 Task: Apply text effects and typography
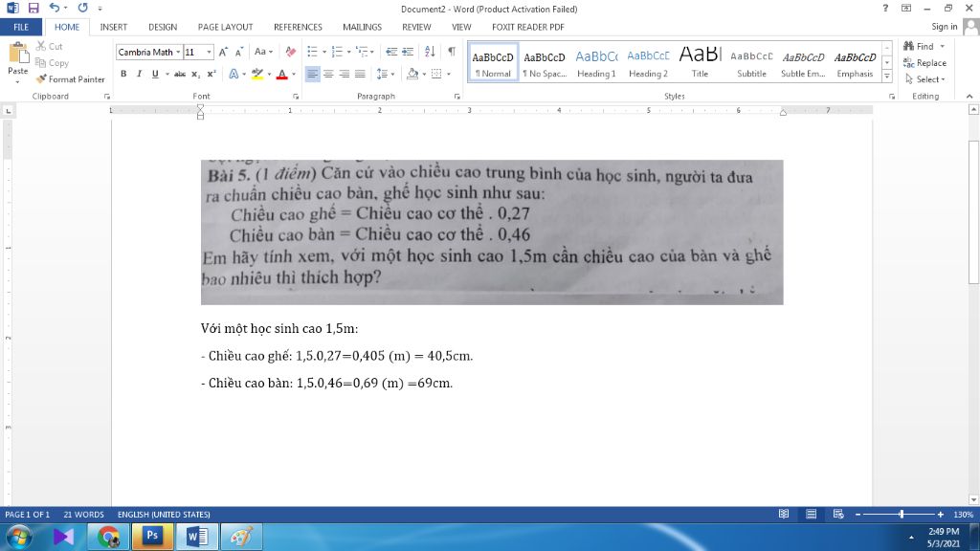(234, 74)
